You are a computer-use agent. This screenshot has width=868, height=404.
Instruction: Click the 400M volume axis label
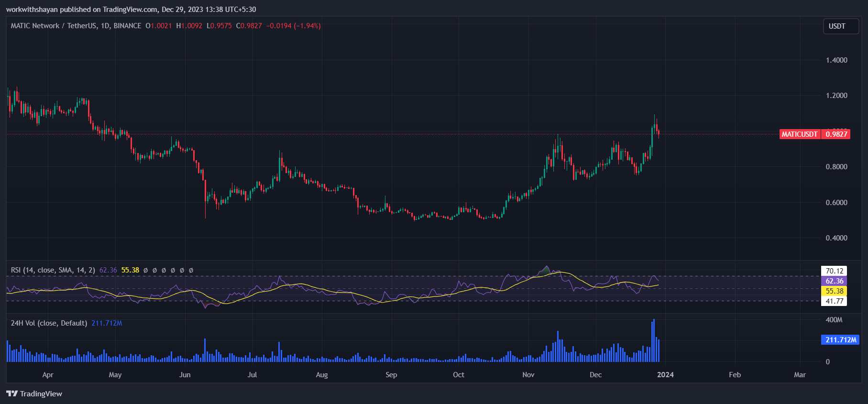click(x=834, y=320)
